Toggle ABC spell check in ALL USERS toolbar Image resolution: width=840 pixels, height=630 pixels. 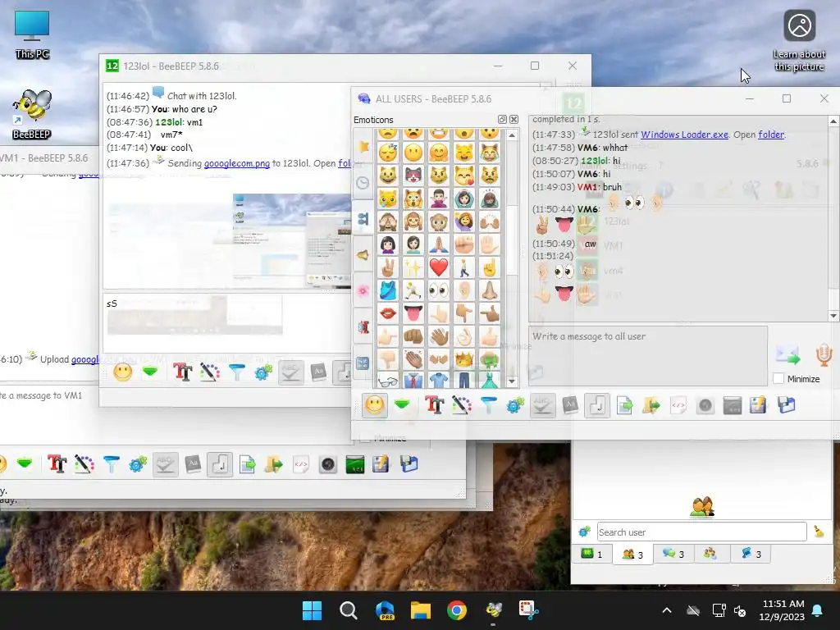pyautogui.click(x=543, y=405)
